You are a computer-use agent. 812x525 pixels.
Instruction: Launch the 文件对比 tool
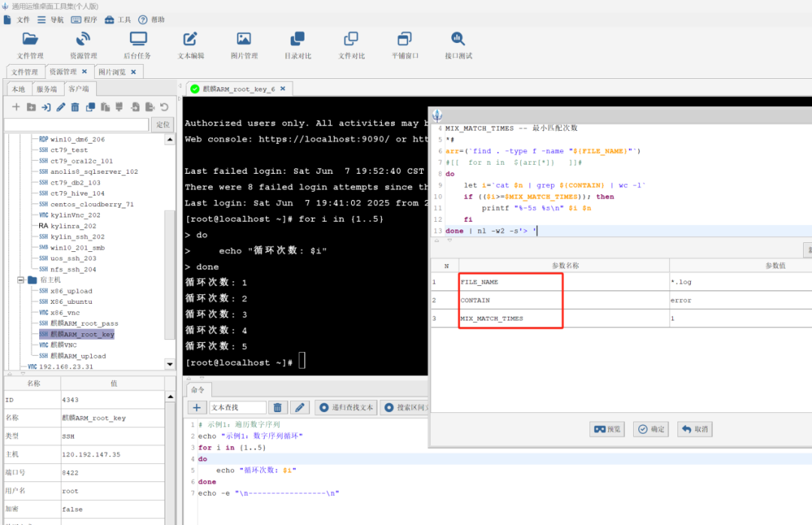click(352, 44)
